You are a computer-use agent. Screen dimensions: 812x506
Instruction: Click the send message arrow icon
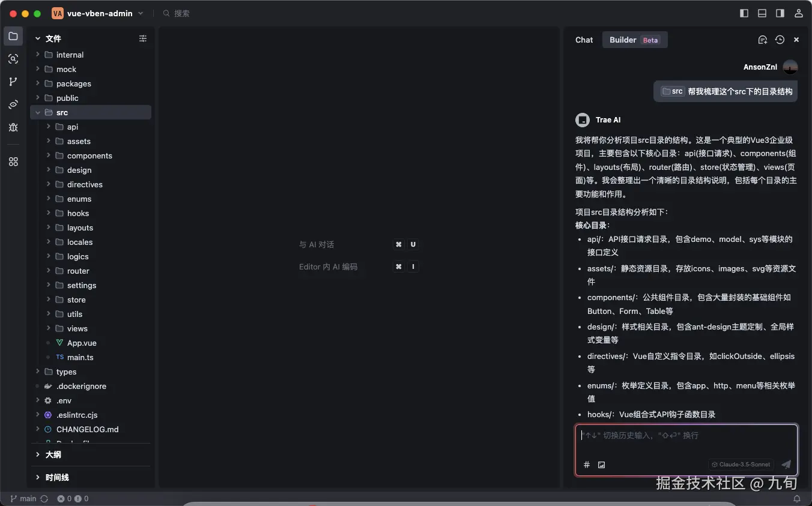tap(786, 465)
